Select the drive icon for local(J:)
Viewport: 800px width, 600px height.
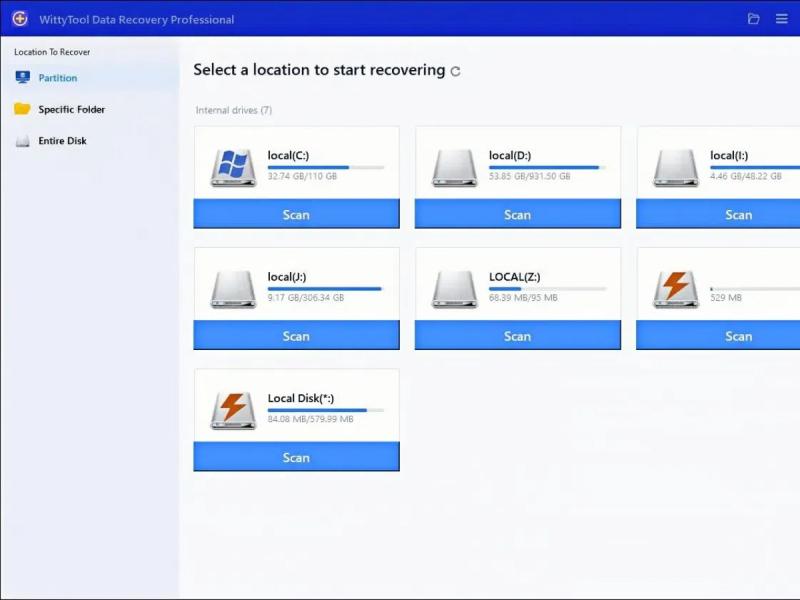[233, 289]
